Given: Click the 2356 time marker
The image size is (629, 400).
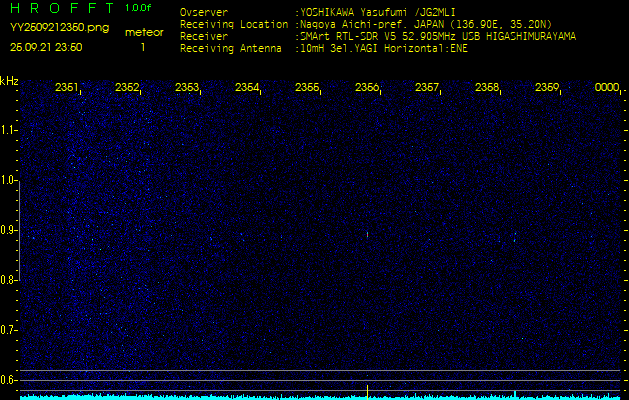Looking at the screenshot, I should click(367, 88).
